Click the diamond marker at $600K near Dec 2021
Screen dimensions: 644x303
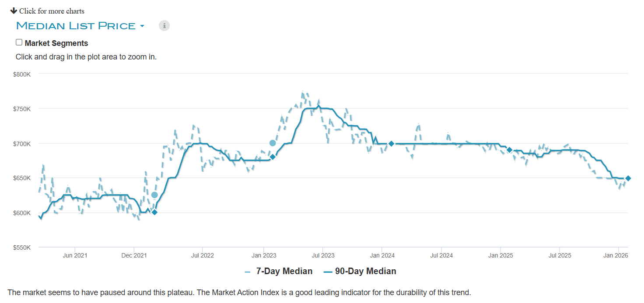(x=154, y=212)
